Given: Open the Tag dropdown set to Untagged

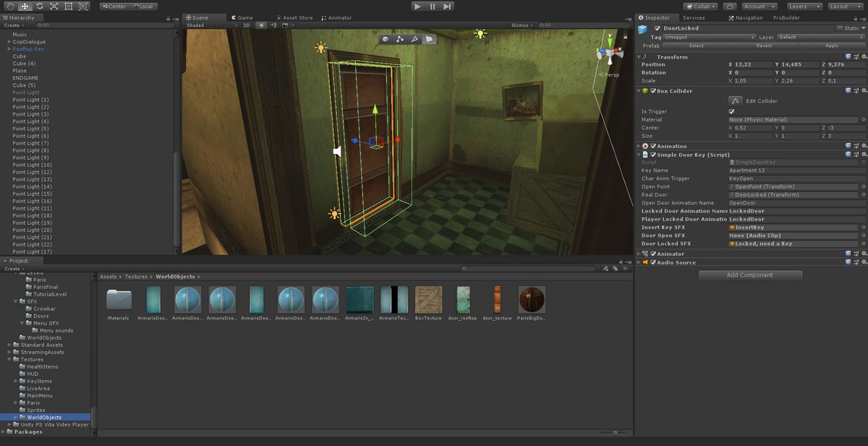Looking at the screenshot, I should 708,37.
